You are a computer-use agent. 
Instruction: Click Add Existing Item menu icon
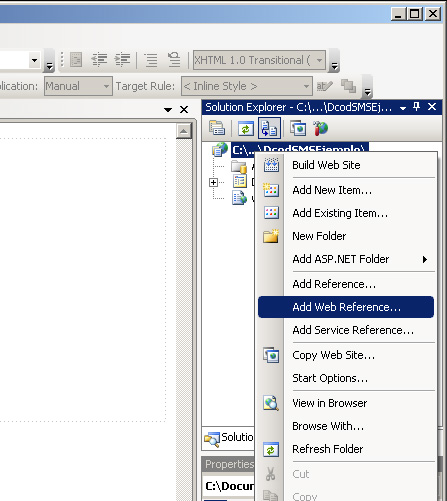[x=271, y=213]
